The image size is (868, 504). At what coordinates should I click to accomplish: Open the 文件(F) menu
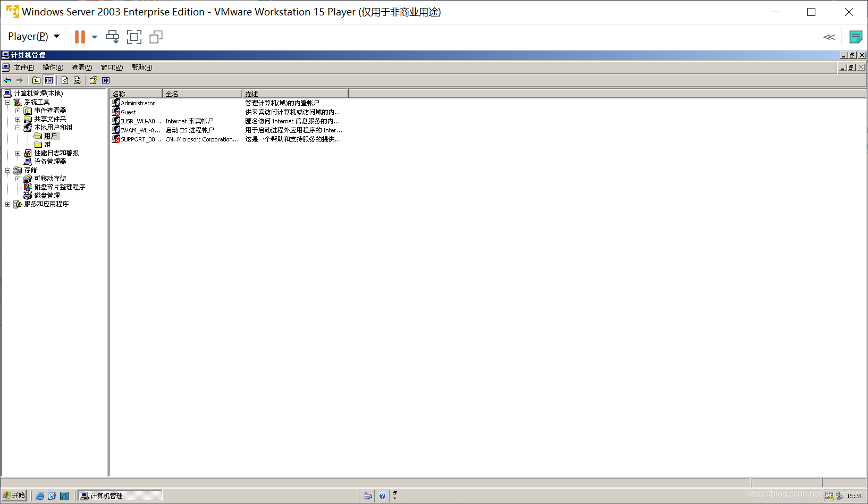click(24, 68)
